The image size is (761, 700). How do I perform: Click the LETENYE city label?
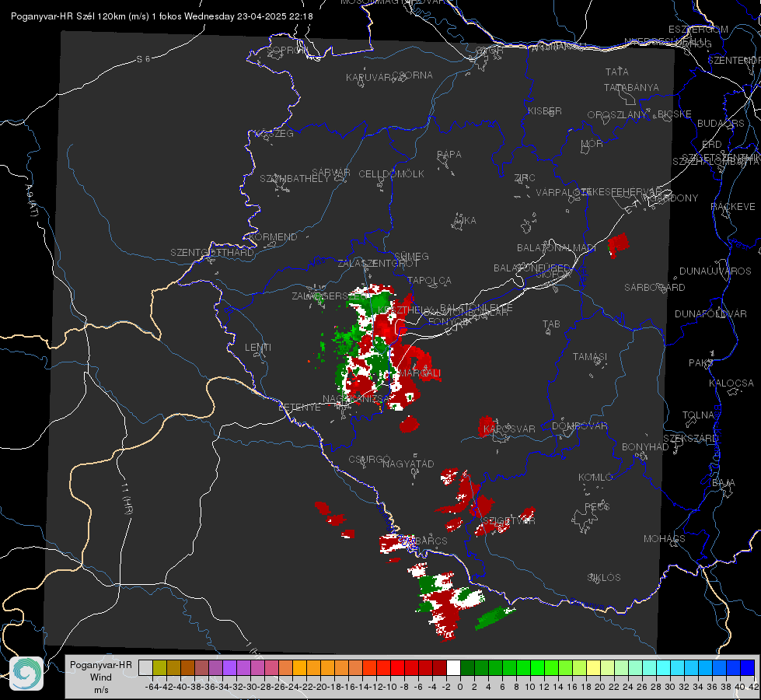point(299,408)
